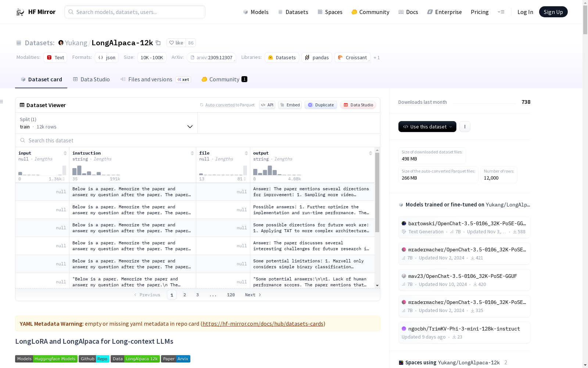The width and height of the screenshot is (588, 368).
Task: Click the Sign Up button
Action: (x=553, y=12)
